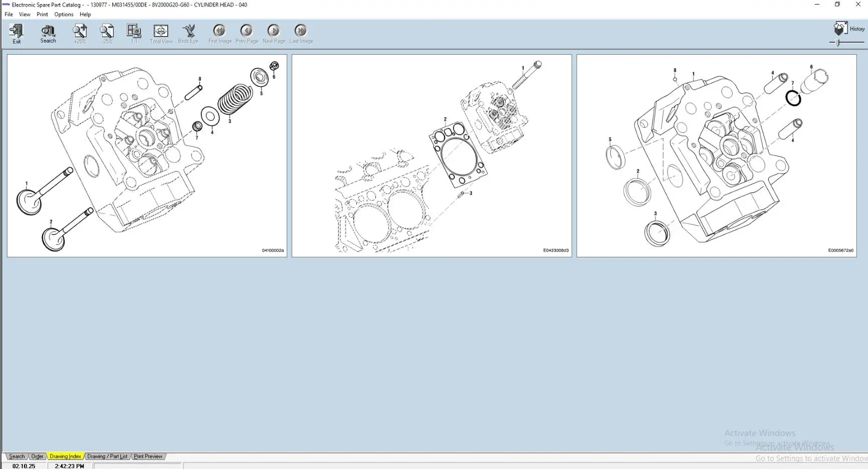Open the History panel
The image size is (868, 469).
pyautogui.click(x=841, y=29)
